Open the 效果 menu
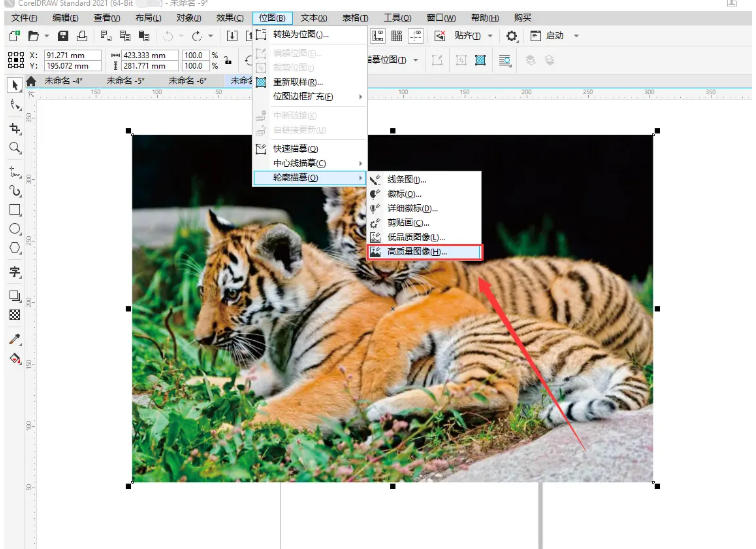 click(230, 18)
